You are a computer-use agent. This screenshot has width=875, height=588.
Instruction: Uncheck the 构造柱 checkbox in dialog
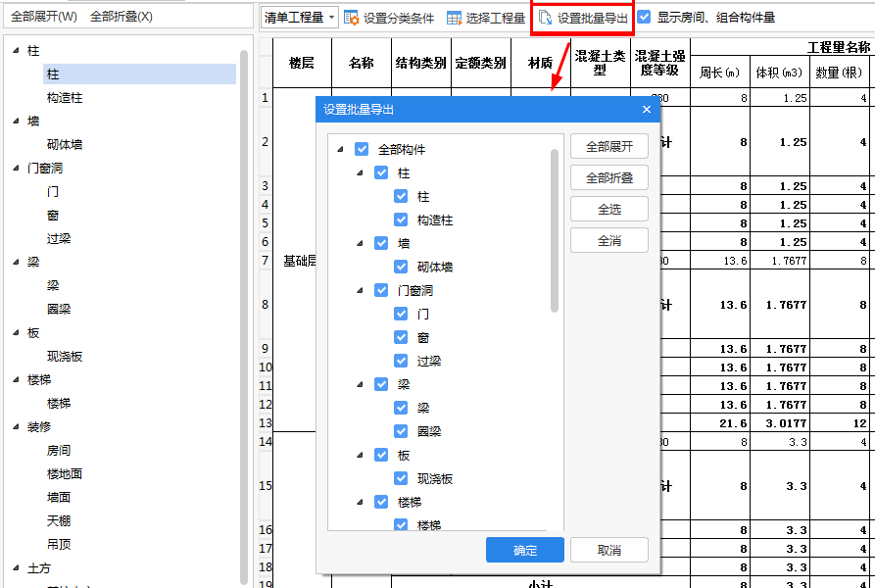tap(401, 220)
